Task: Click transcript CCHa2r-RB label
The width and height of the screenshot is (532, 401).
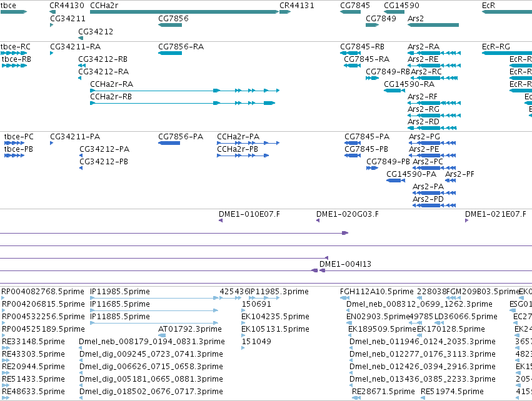Action: [x=111, y=97]
